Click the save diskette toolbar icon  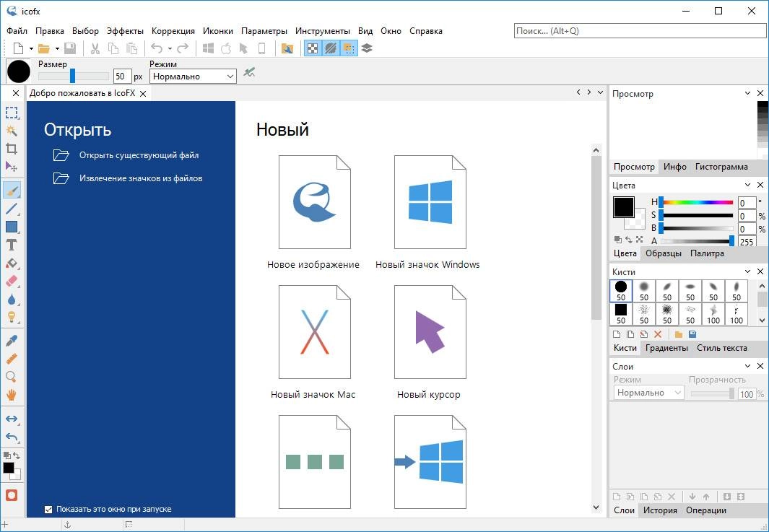[70, 48]
